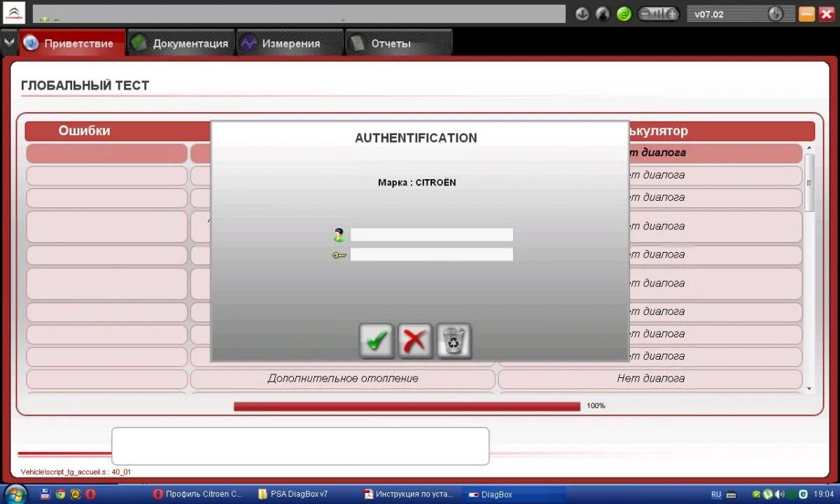Click the user avatar icon beside username field
840x504 pixels.
click(339, 235)
